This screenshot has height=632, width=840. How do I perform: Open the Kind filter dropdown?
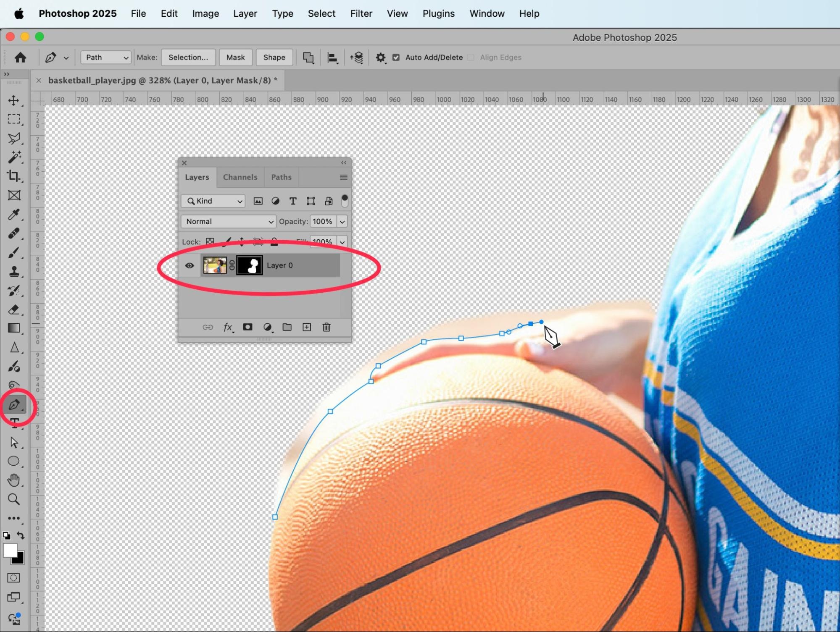coord(213,201)
